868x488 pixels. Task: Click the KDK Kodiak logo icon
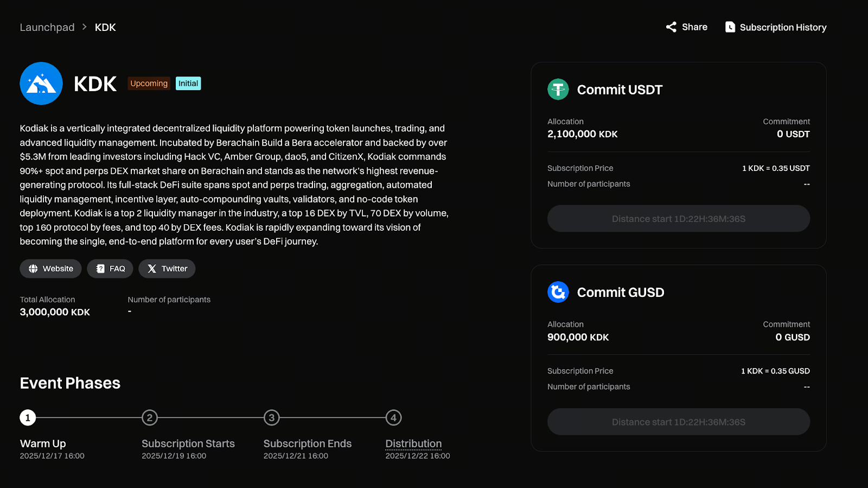click(x=41, y=84)
